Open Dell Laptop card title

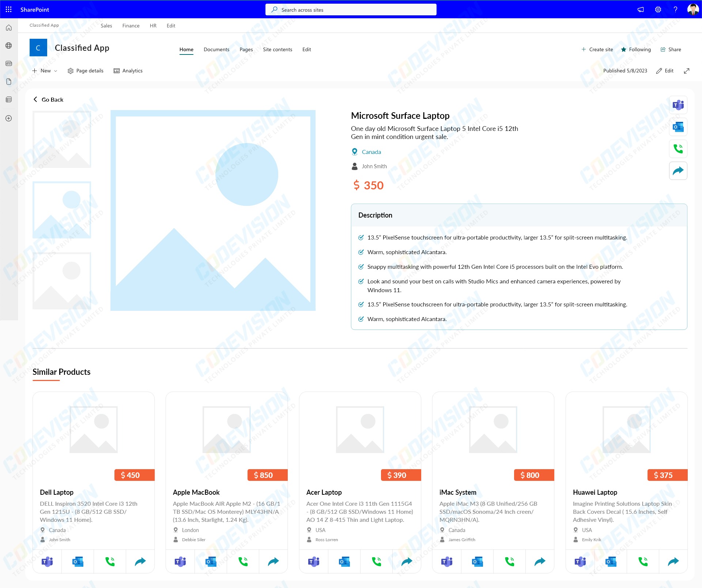[57, 492]
